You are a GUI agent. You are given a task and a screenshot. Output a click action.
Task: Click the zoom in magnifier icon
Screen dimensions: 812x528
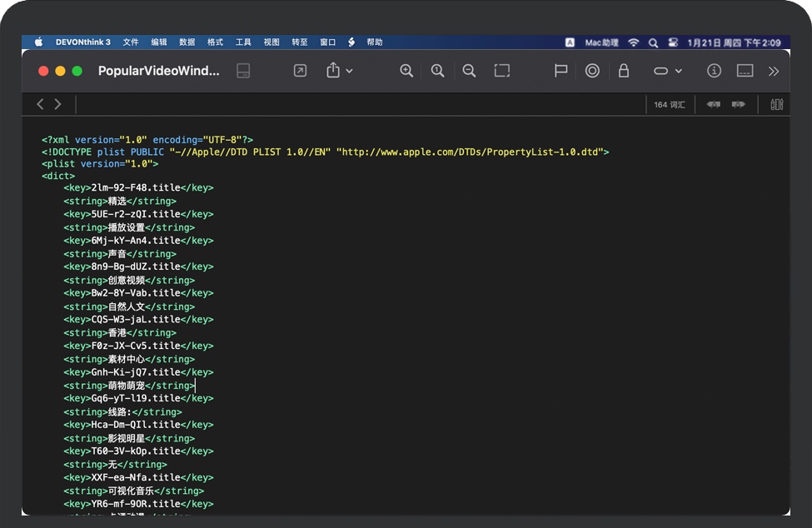[406, 71]
